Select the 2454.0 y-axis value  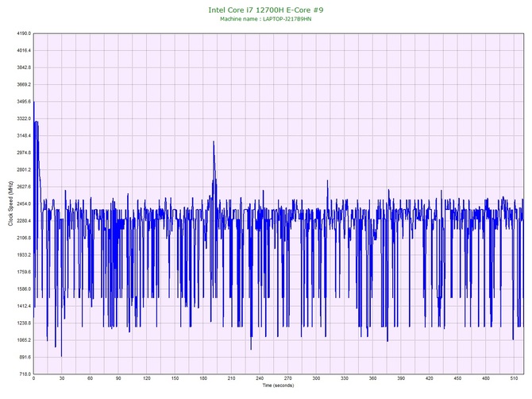click(24, 204)
